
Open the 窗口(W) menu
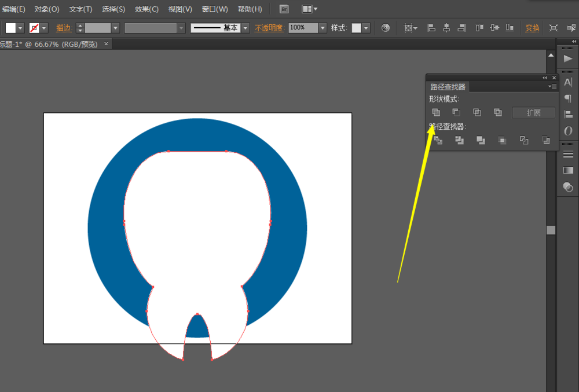click(x=215, y=9)
